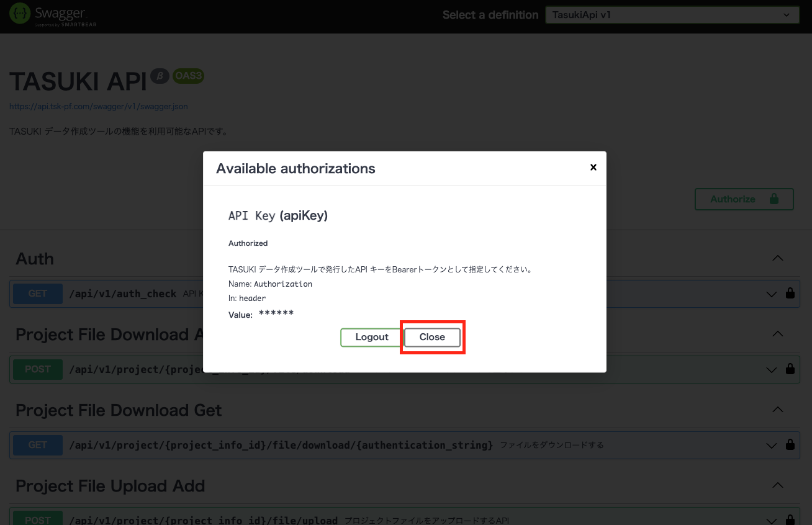Expand the file/download GET endpoint arrow
Viewport: 812px width, 525px height.
[x=772, y=446]
